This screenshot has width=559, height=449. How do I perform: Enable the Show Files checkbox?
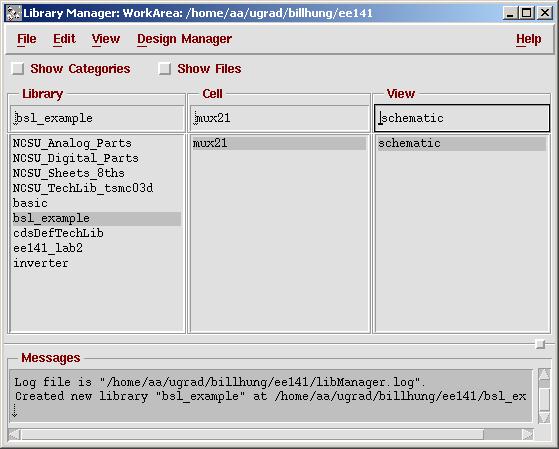pyautogui.click(x=164, y=68)
